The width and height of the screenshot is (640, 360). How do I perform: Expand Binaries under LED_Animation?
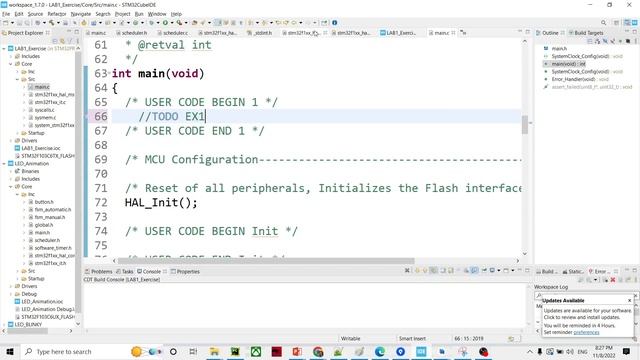[11, 171]
